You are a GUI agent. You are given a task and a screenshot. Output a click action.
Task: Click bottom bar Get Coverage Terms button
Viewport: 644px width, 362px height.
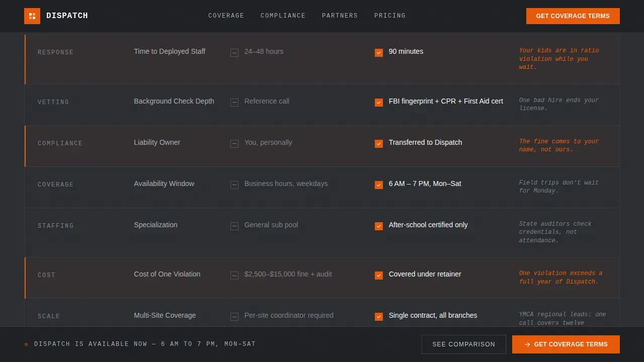click(x=566, y=344)
